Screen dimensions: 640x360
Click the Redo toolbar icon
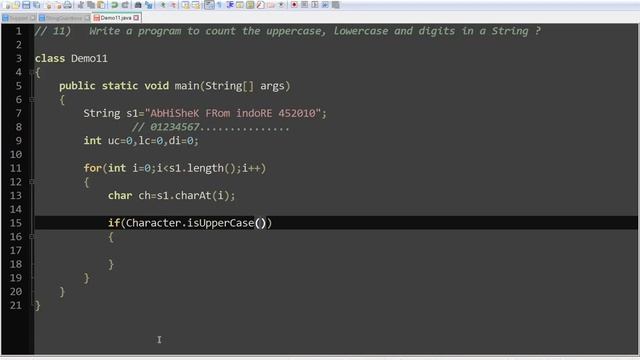(125, 5)
